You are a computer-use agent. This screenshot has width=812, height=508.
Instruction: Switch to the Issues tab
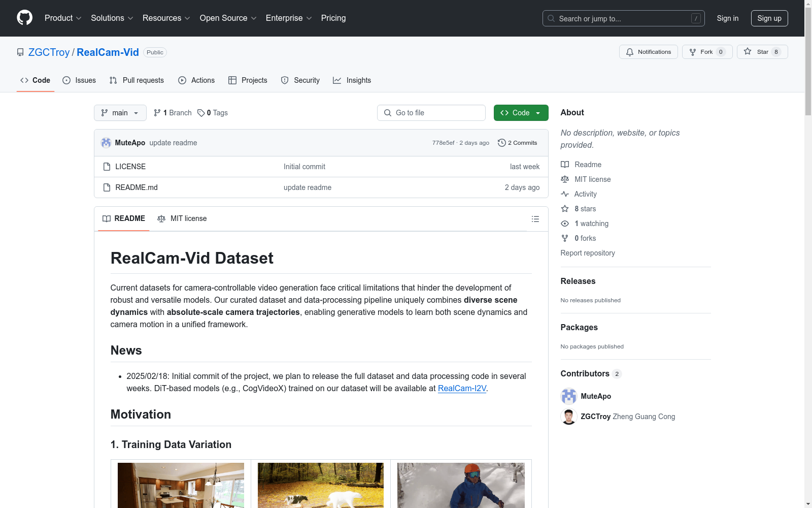coord(79,80)
